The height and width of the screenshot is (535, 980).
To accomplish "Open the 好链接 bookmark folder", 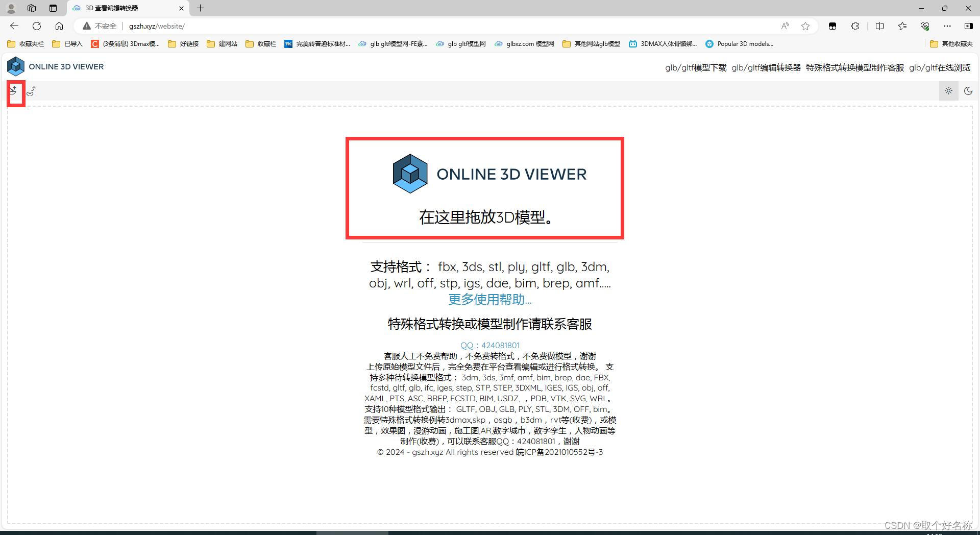I will (183, 44).
